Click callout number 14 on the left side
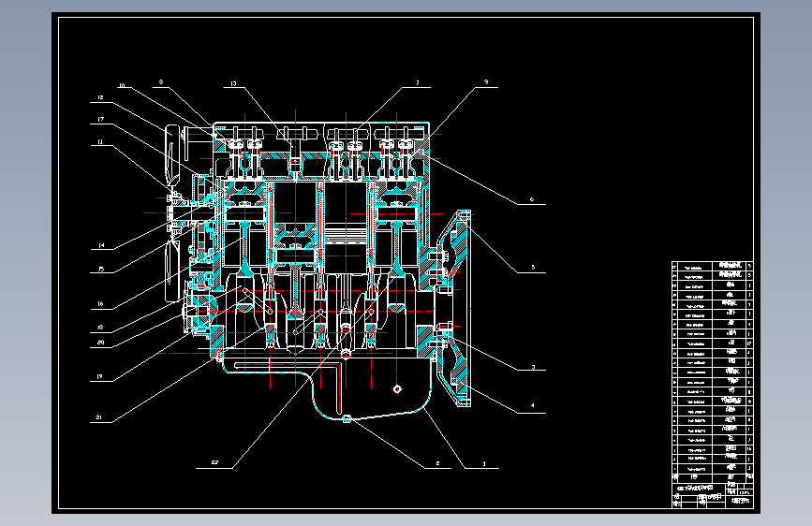812x526 pixels. [101, 245]
